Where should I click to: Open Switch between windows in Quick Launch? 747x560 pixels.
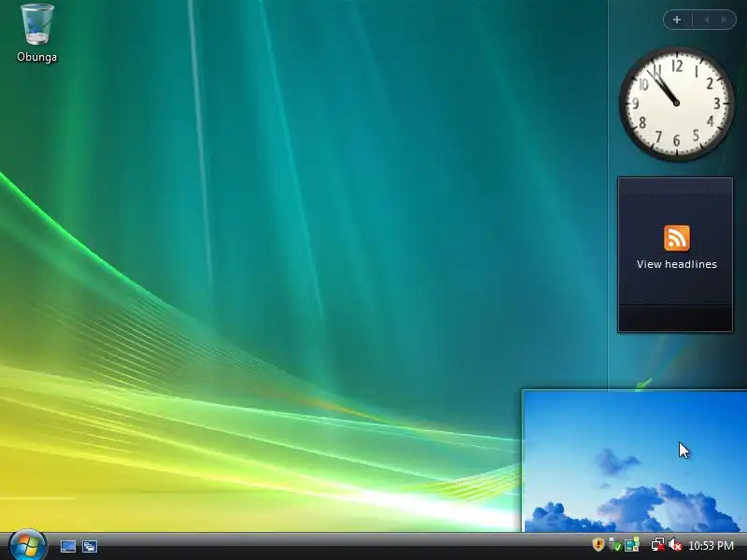click(90, 546)
